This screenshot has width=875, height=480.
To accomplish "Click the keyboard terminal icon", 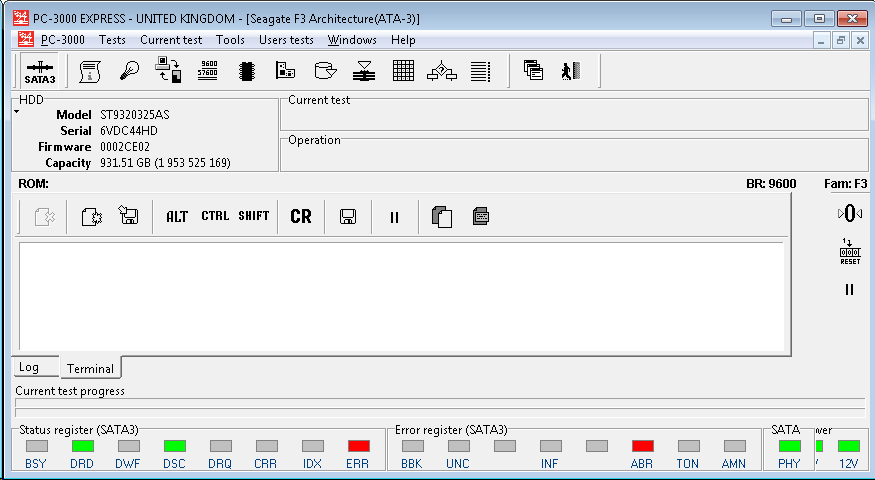I will 481,216.
